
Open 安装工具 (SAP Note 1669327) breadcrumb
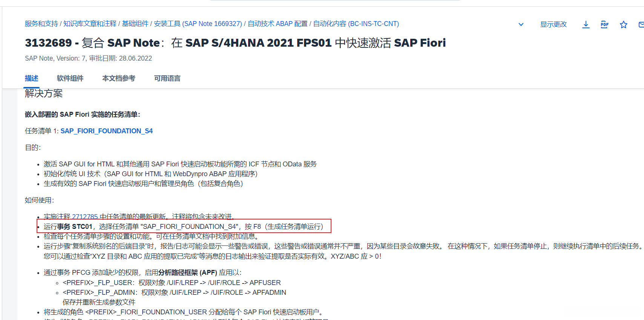(x=198, y=24)
